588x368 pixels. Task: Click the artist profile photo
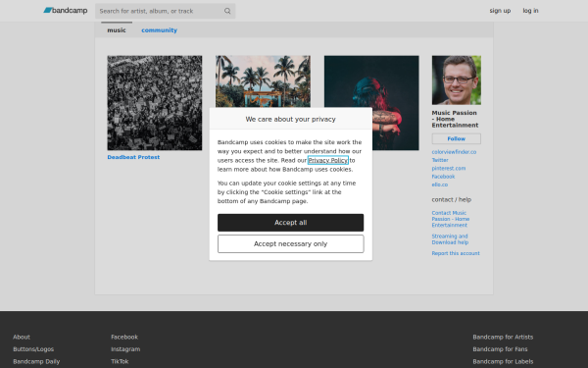pos(457,80)
